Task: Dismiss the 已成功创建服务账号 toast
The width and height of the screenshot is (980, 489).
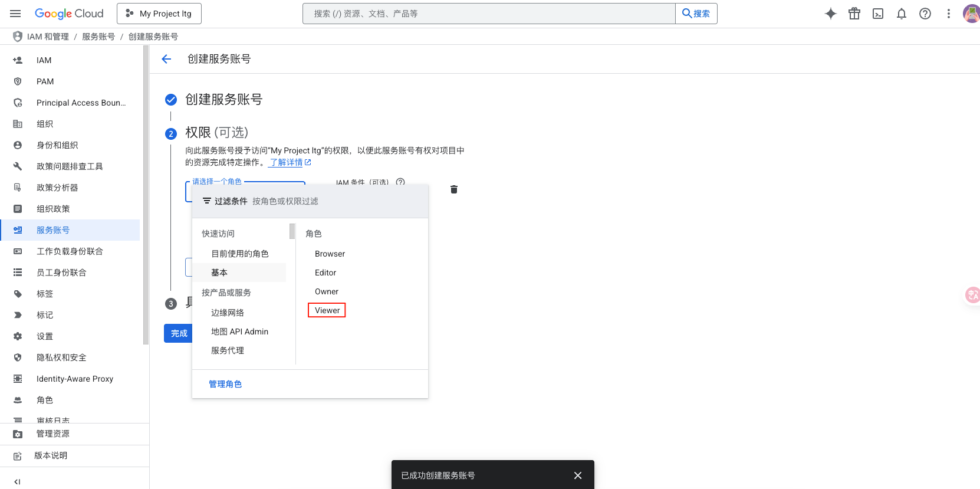Action: click(578, 475)
